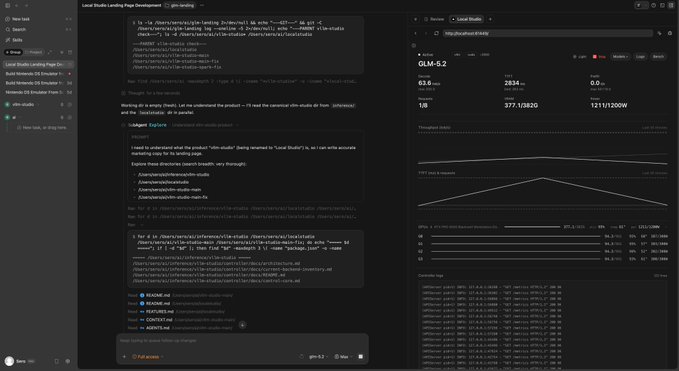The image size is (679, 371).
Task: Click the TTFT 2834 ms value
Action: coord(514,83)
